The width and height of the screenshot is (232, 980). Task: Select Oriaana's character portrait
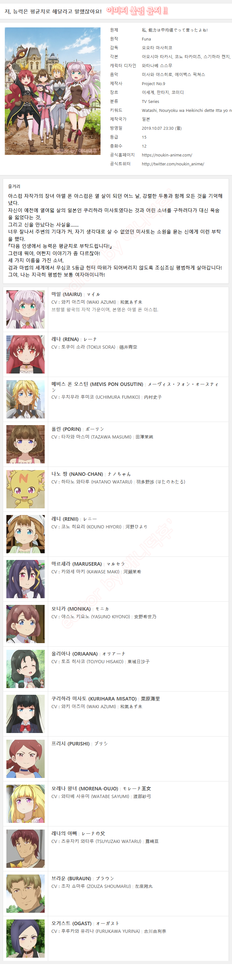click(x=26, y=669)
